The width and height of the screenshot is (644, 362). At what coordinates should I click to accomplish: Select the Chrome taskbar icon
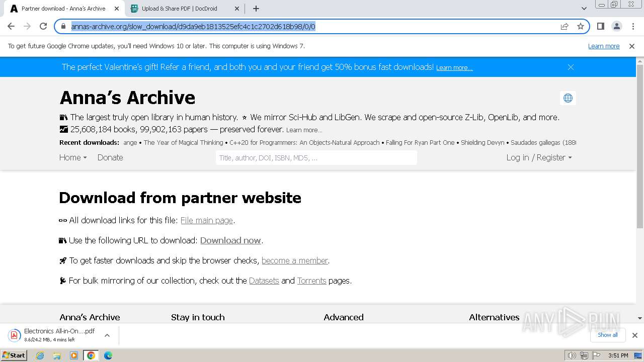pyautogui.click(x=91, y=355)
